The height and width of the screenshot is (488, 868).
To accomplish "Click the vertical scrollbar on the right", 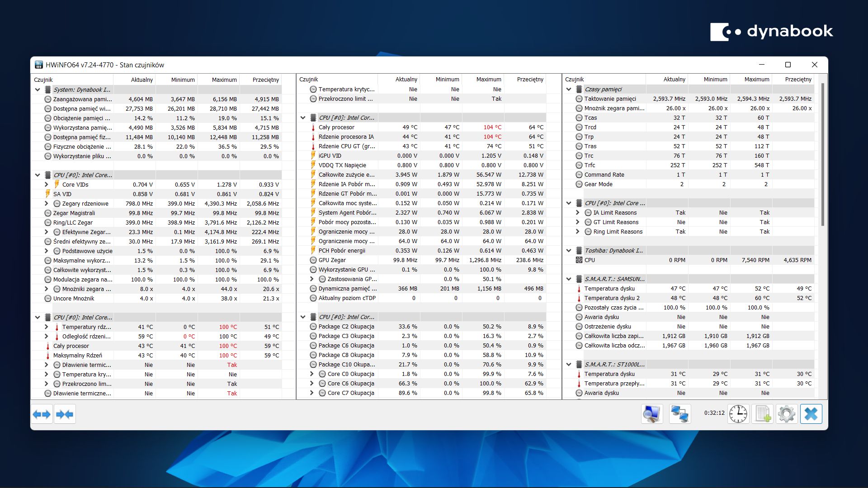I will coord(823,154).
